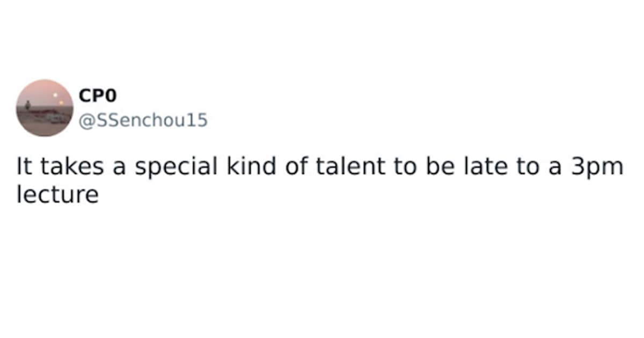
Task: Click the bright sun in the avatar
Action: point(55,95)
